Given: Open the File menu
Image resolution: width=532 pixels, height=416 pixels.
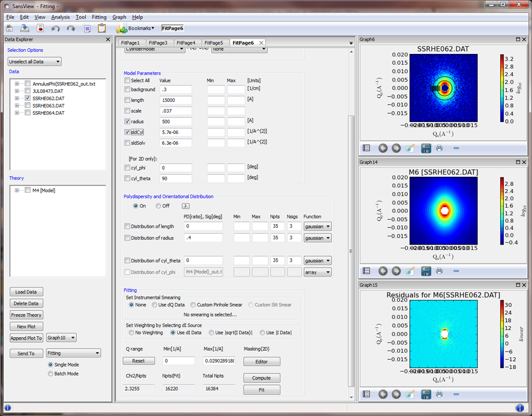Looking at the screenshot, I should (10, 17).
